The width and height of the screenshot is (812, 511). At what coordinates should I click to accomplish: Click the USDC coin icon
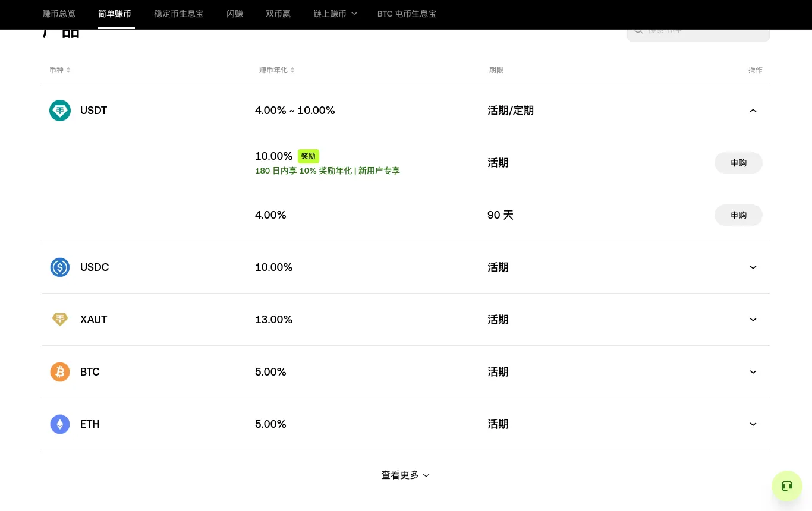click(x=60, y=267)
